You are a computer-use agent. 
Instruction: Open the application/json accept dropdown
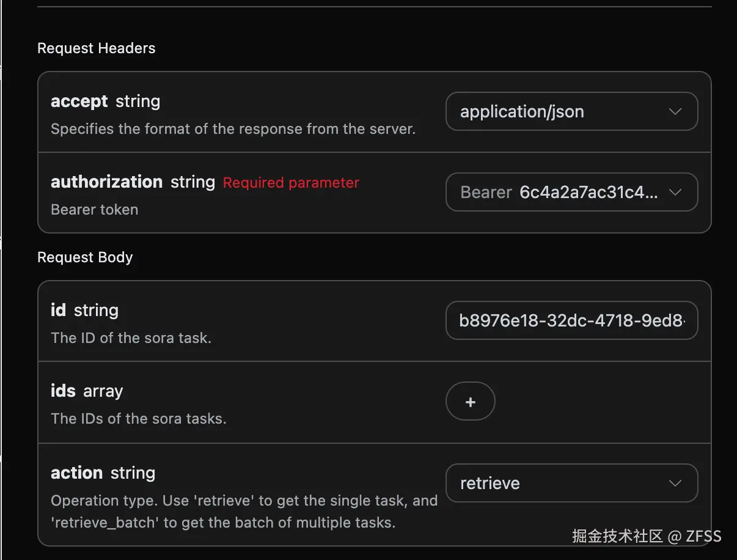[x=571, y=111]
